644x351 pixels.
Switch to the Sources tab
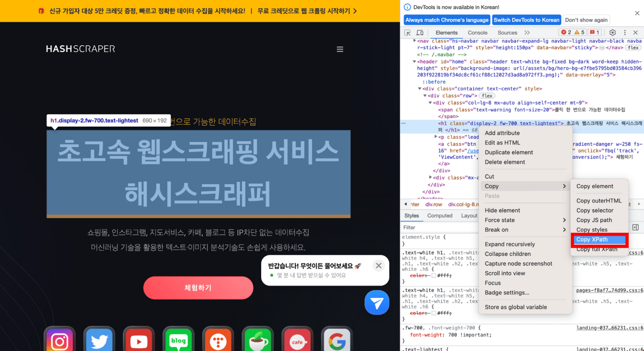507,33
